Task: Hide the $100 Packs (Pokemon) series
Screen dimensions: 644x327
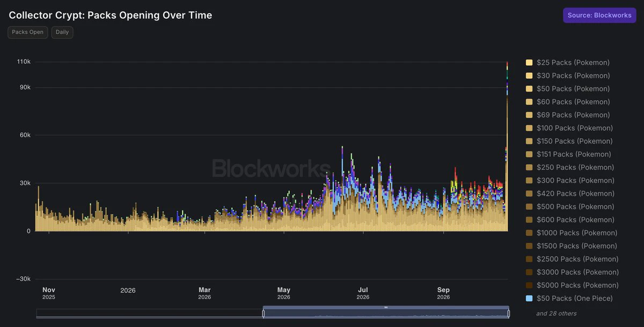Action: tap(569, 128)
